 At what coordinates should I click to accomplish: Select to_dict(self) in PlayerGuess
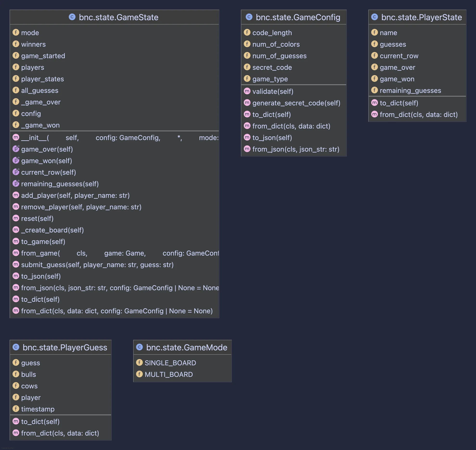click(40, 422)
